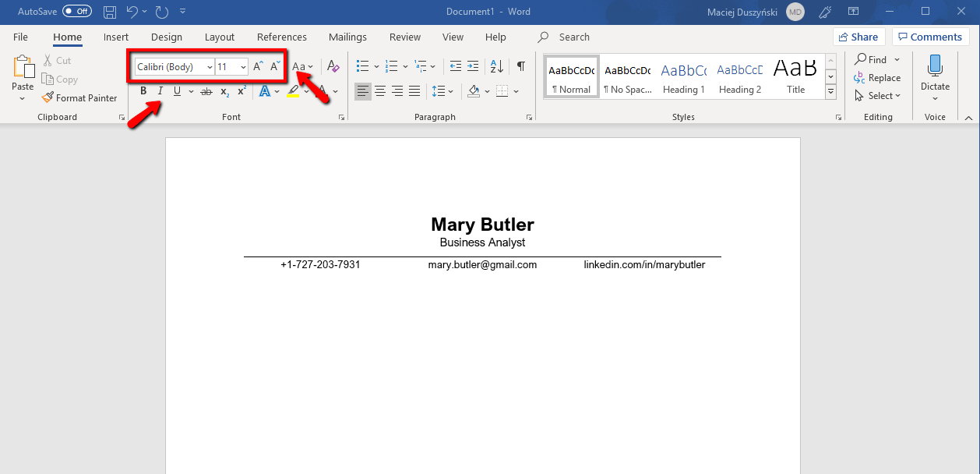Click the Share button

(x=858, y=37)
